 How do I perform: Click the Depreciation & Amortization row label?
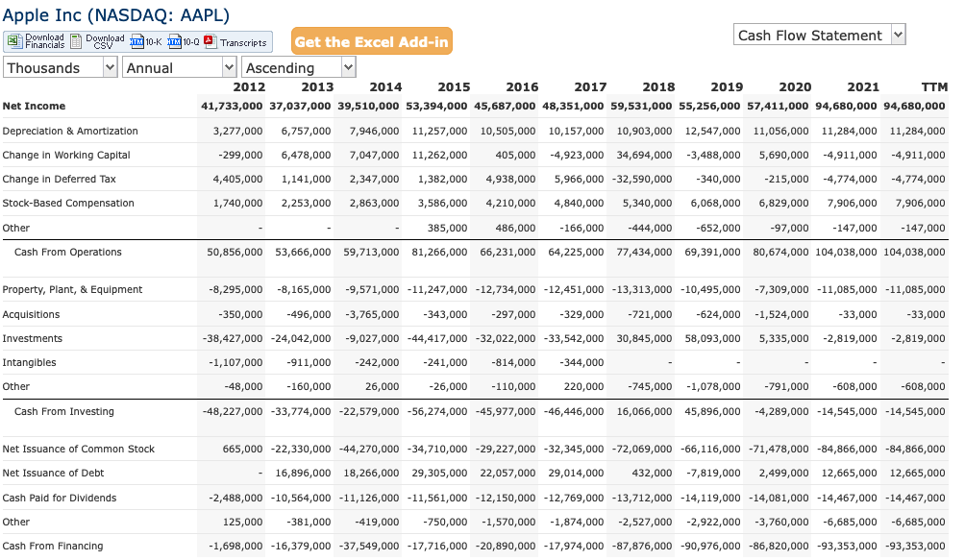(x=70, y=131)
